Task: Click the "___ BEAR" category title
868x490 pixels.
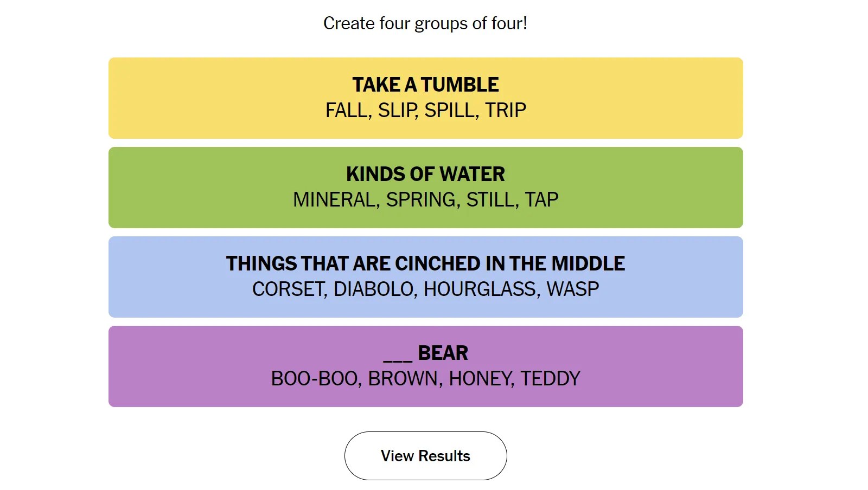Action: (425, 353)
